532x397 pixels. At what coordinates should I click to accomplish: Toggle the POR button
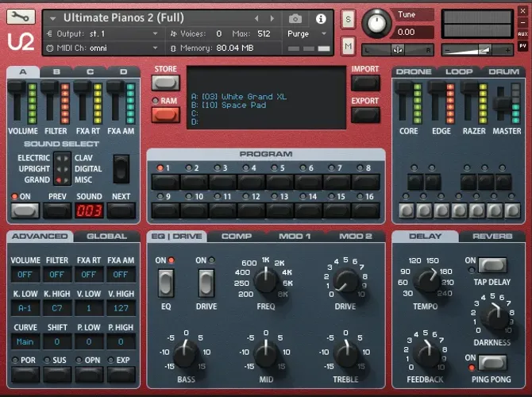tap(25, 374)
